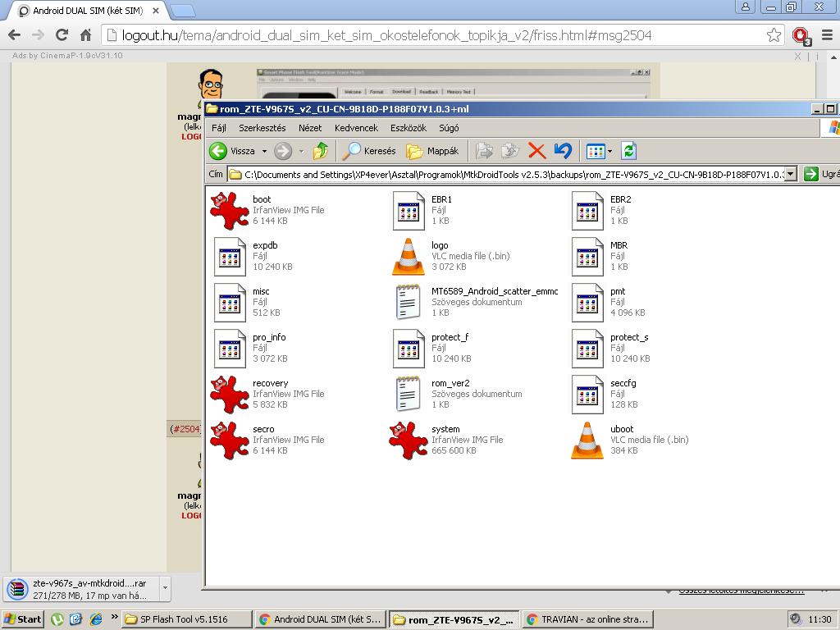Select the EBR1 file icon
The image size is (840, 630).
point(409,211)
